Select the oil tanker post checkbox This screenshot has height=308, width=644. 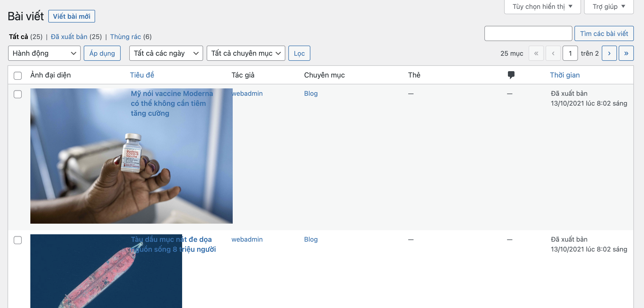click(x=18, y=240)
